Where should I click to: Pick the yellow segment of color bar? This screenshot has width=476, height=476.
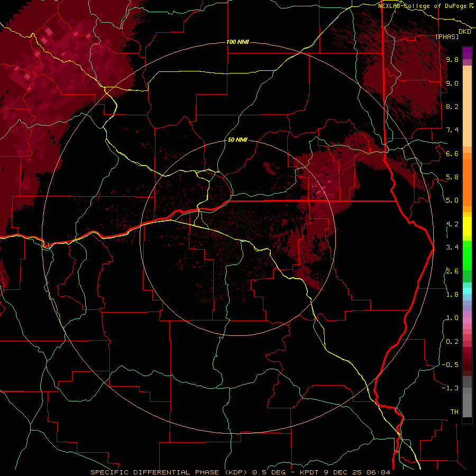[x=467, y=226]
